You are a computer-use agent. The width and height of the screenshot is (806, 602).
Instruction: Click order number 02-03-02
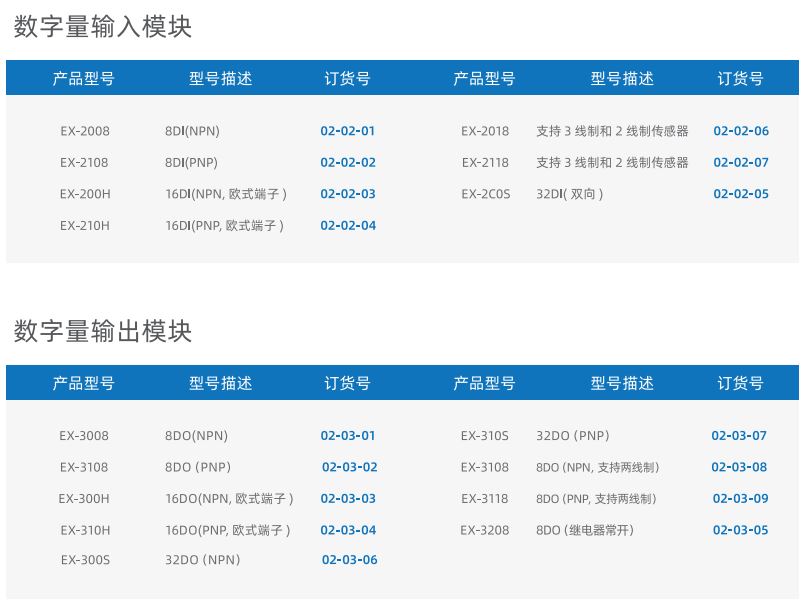(349, 467)
